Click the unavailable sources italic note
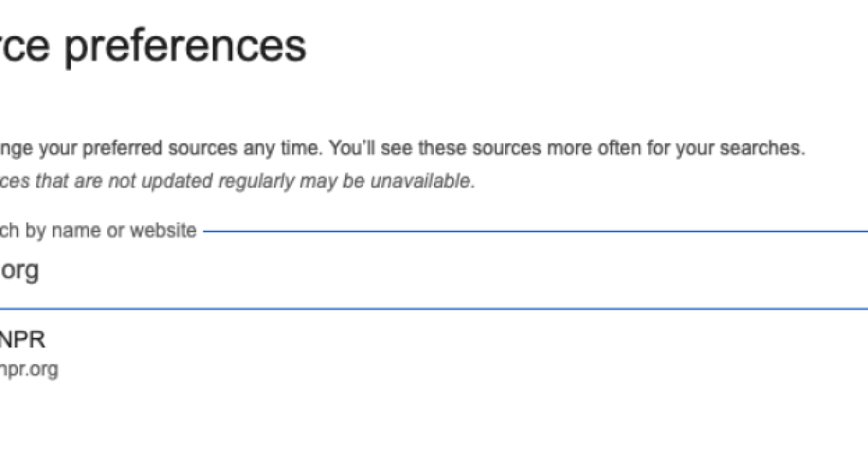 [x=231, y=182]
